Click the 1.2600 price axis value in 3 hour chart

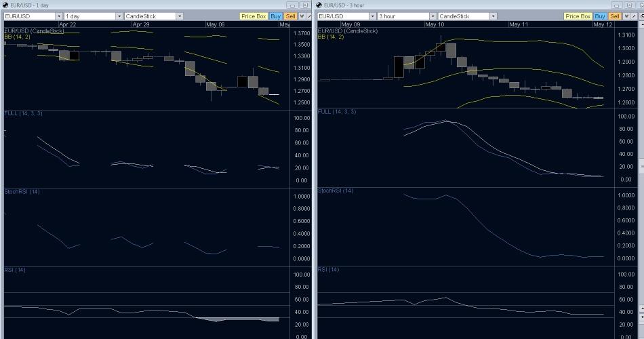[626, 102]
